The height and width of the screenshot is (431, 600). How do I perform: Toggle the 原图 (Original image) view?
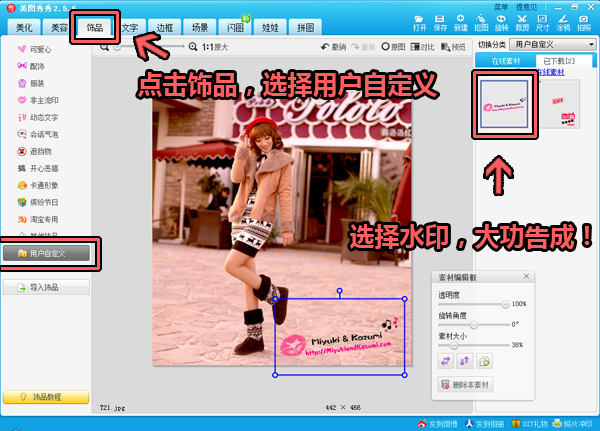coord(391,47)
